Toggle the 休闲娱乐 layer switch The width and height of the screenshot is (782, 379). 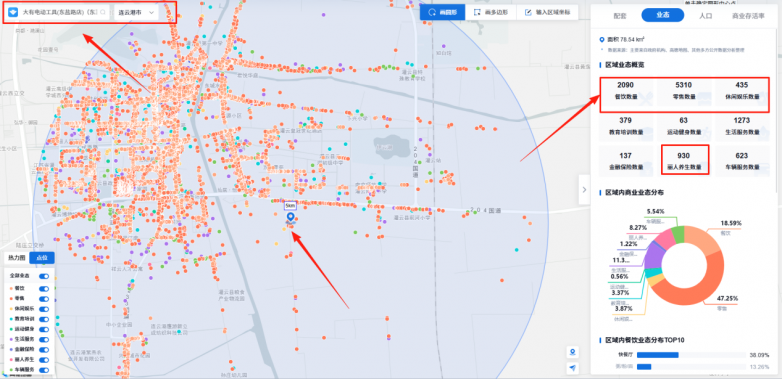coord(44,309)
